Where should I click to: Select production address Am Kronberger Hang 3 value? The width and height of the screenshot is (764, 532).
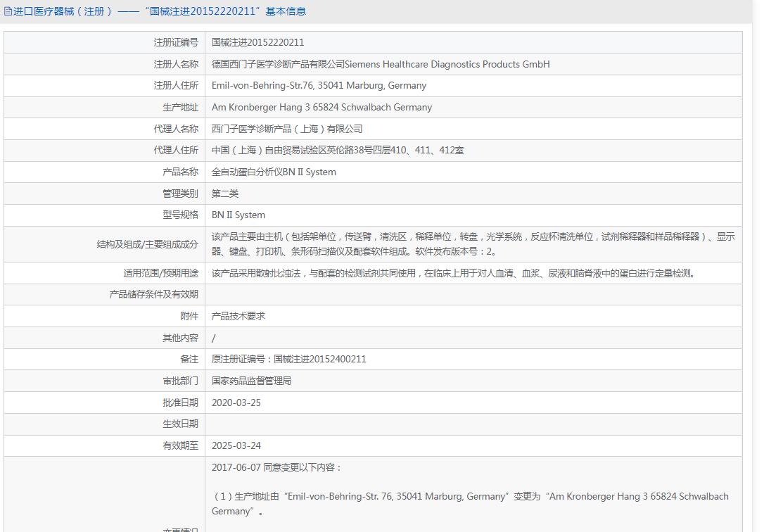tap(321, 107)
